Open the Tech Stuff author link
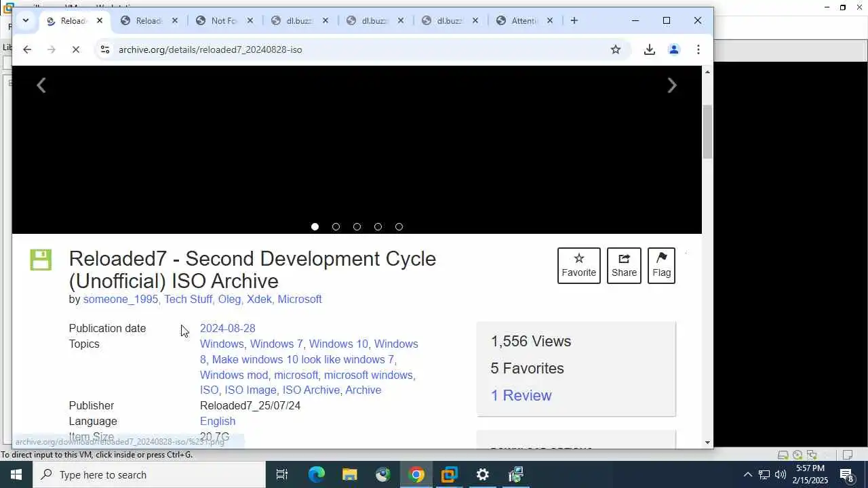Image resolution: width=868 pixels, height=488 pixels. (188, 299)
